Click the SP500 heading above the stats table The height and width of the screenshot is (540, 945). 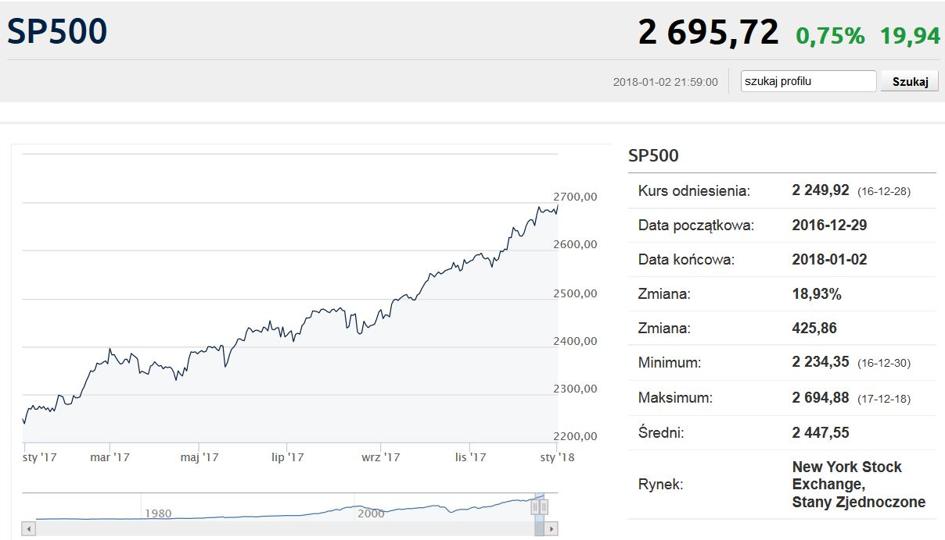pyautogui.click(x=653, y=155)
